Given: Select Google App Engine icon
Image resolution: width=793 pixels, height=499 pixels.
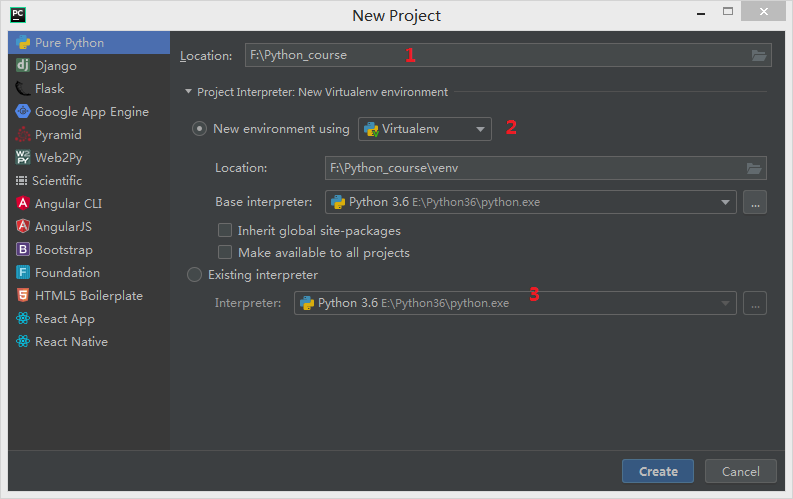Looking at the screenshot, I should coord(23,111).
